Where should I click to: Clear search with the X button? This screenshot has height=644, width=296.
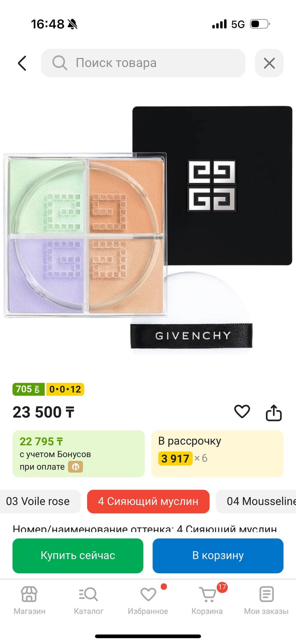click(269, 63)
